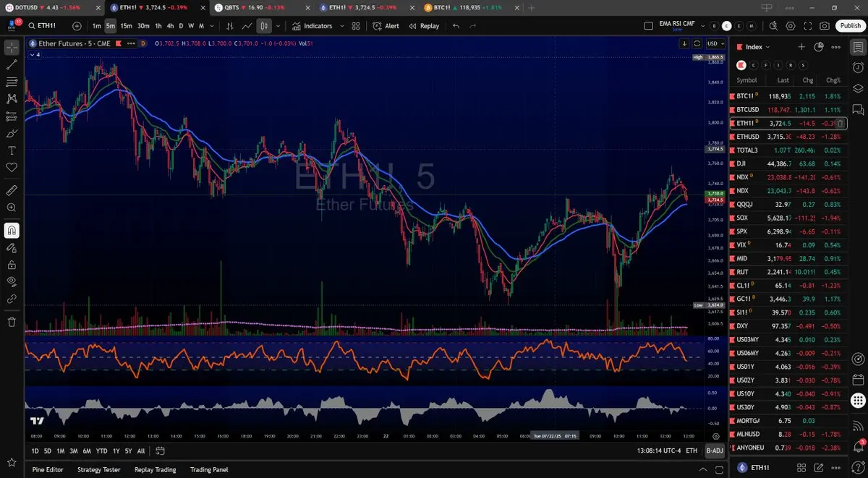This screenshot has height=478, width=868.
Task: Open the quick search icon
Action: coord(773,26)
